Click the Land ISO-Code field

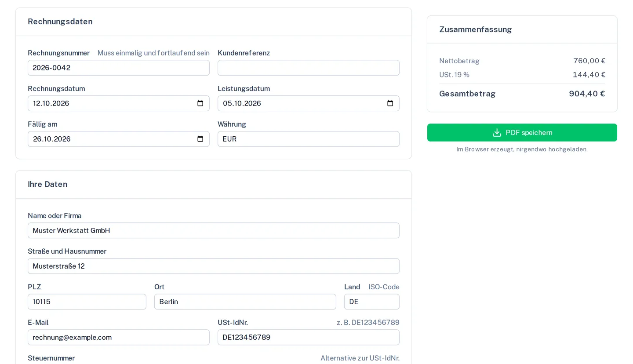(x=372, y=302)
